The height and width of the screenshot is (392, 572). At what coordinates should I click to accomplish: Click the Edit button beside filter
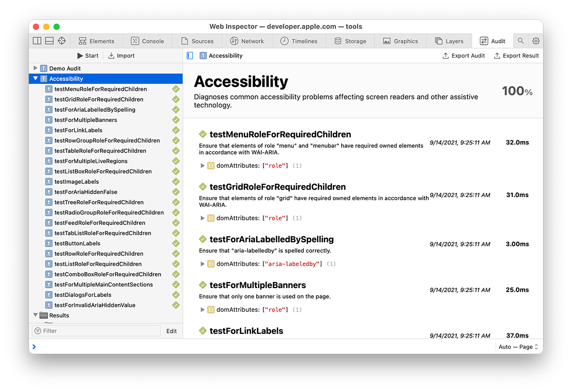(171, 331)
